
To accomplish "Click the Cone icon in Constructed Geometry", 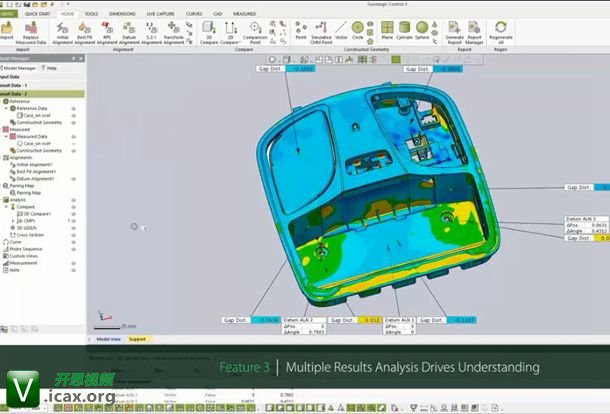I will tap(435, 25).
